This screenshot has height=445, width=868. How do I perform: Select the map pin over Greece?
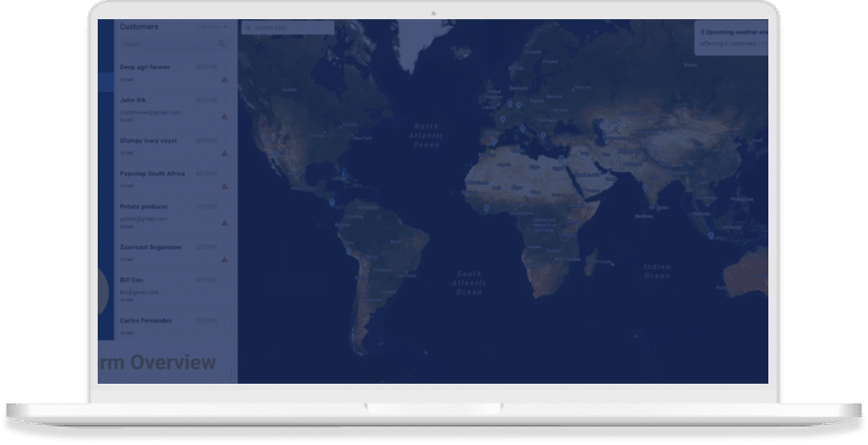click(543, 136)
